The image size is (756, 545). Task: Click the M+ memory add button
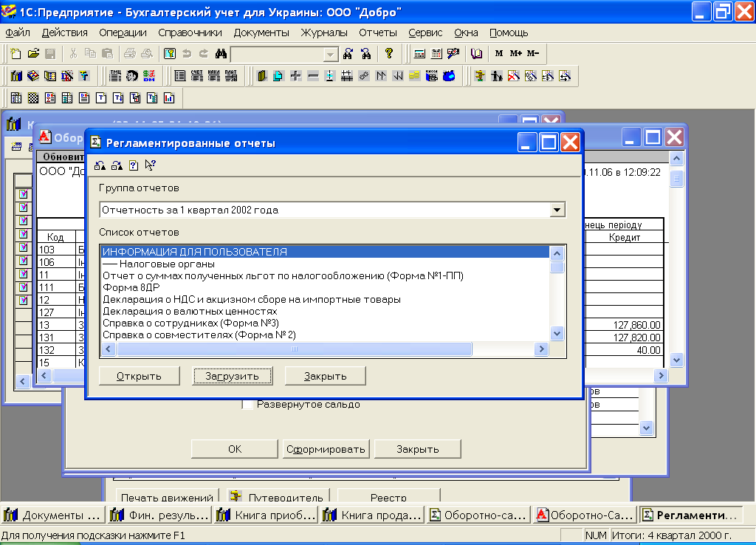click(515, 54)
